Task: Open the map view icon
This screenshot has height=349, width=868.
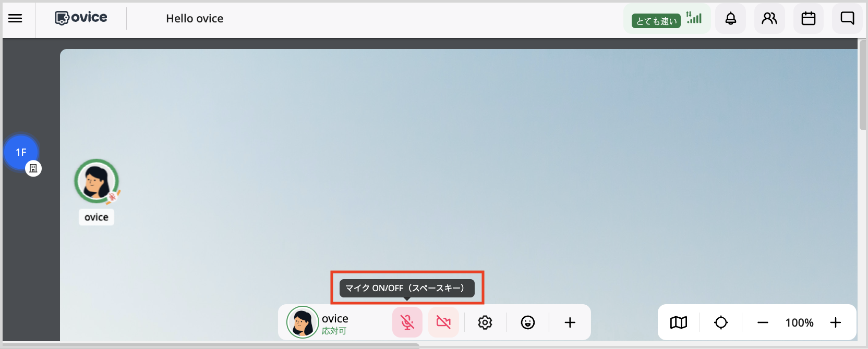Action: click(x=679, y=322)
